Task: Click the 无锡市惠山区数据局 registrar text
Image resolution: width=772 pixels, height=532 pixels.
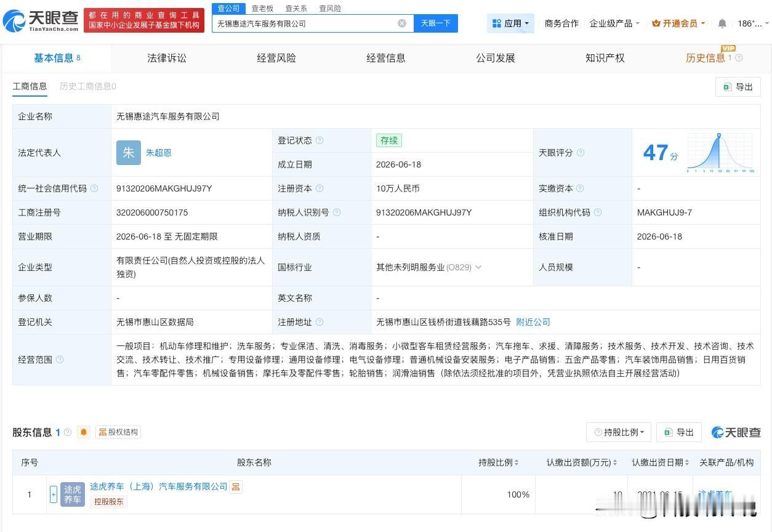Action: point(155,322)
